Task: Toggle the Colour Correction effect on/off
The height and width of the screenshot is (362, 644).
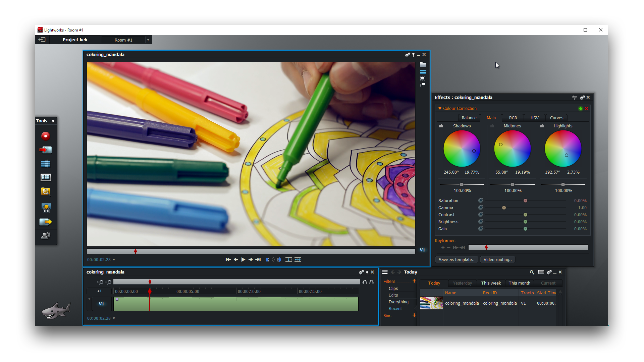Action: pyautogui.click(x=580, y=108)
